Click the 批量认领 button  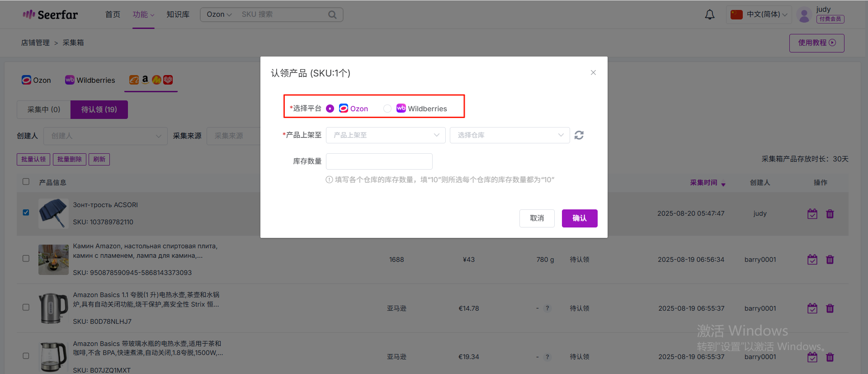click(33, 159)
